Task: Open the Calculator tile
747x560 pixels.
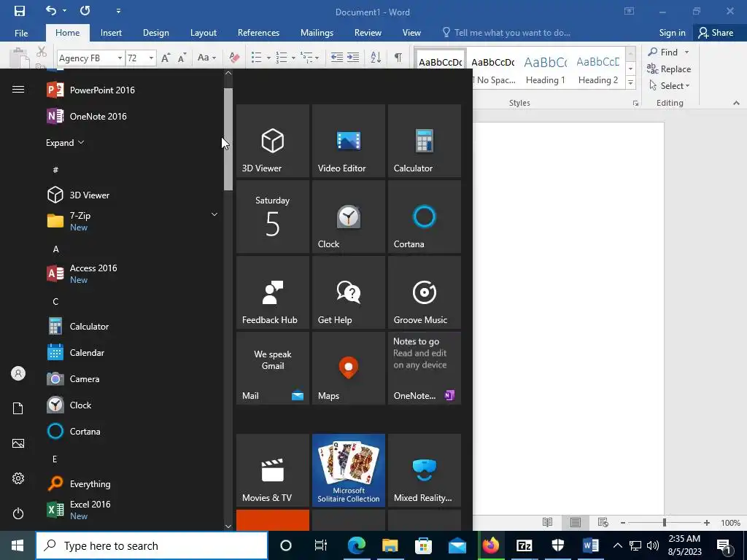Action: (x=424, y=141)
